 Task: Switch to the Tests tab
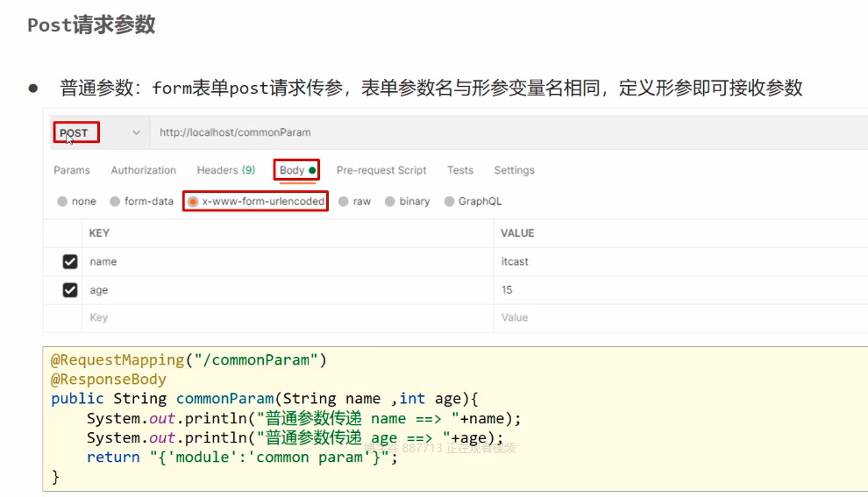(460, 170)
